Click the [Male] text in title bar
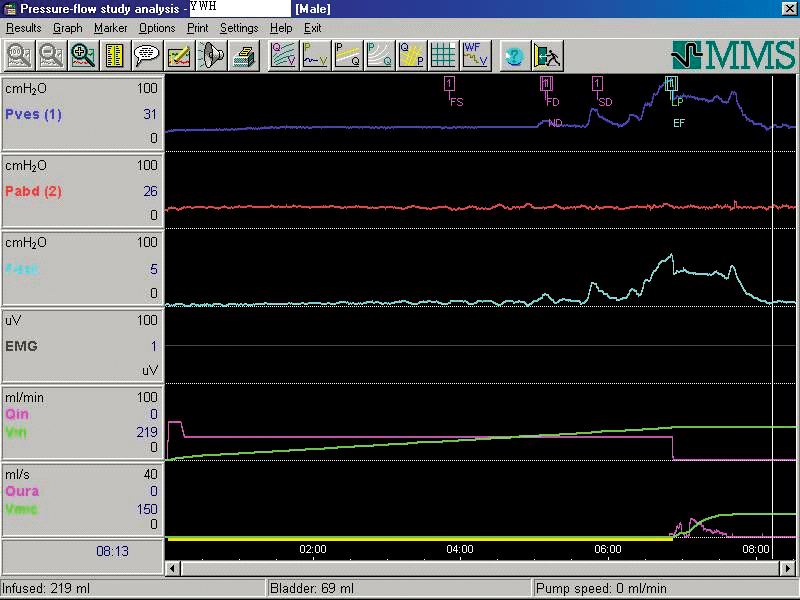The width and height of the screenshot is (800, 600). click(x=313, y=9)
